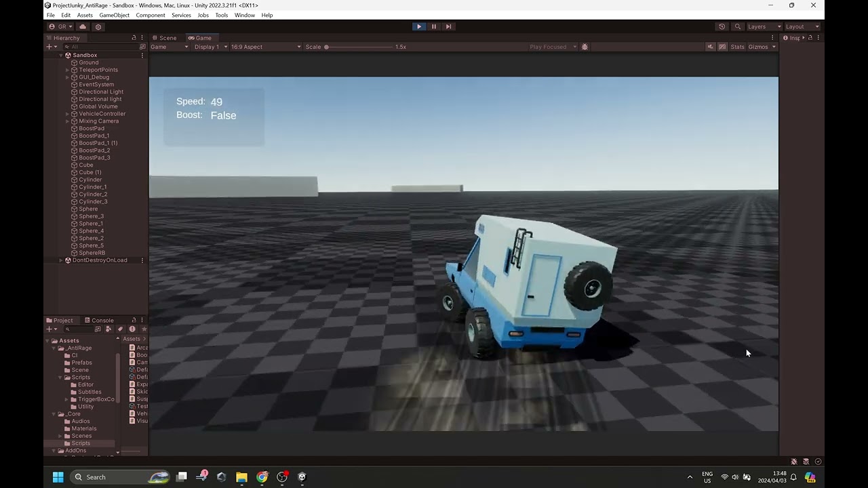This screenshot has width=868, height=488.
Task: Toggle the Frame Debugger bug icon
Action: [x=585, y=47]
